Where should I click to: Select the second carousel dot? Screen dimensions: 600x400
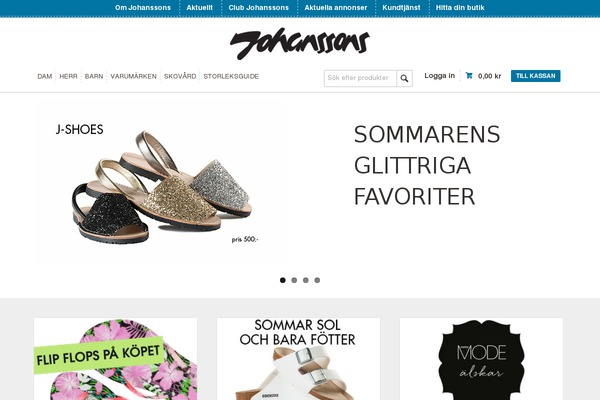[294, 280]
